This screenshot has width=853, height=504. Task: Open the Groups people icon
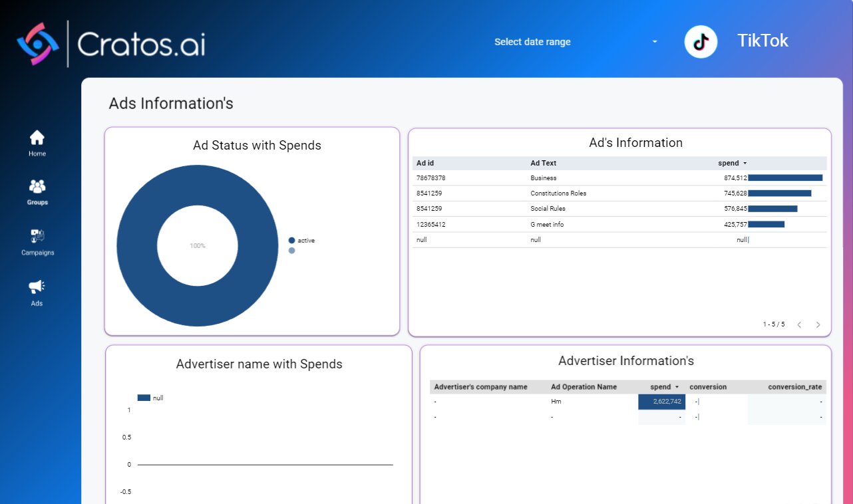(37, 186)
